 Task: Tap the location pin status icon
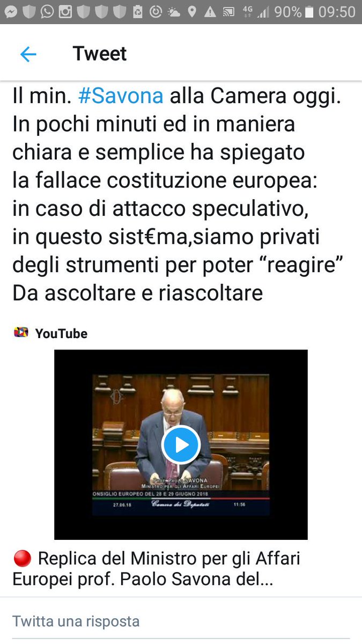pos(192,12)
